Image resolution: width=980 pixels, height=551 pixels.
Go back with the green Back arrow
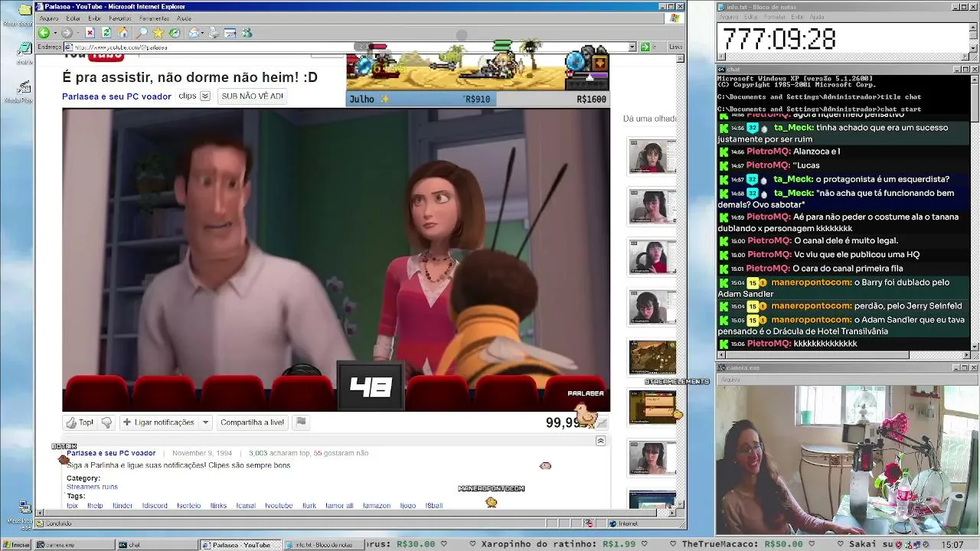point(44,33)
